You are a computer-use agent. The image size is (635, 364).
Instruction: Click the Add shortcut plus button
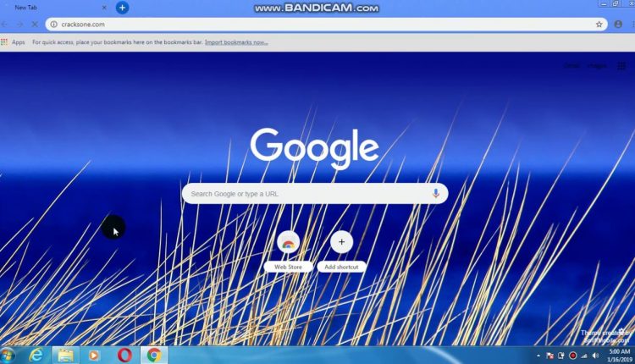pos(341,242)
